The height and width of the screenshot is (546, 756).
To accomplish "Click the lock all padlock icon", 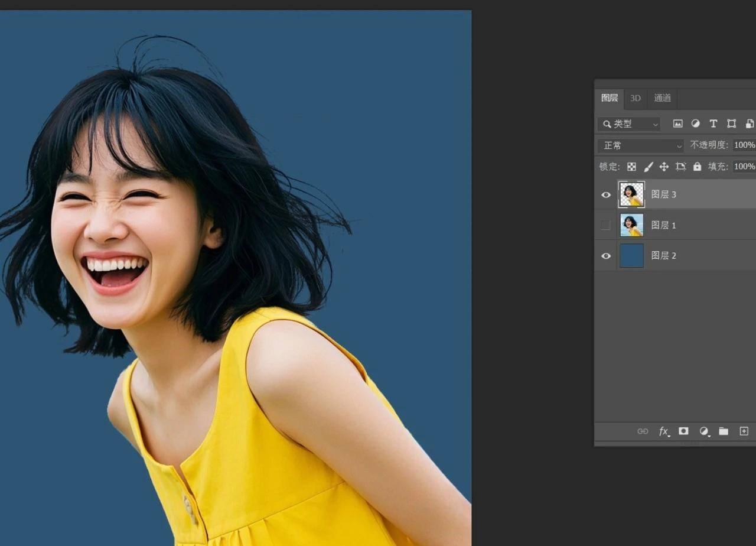I will [697, 167].
